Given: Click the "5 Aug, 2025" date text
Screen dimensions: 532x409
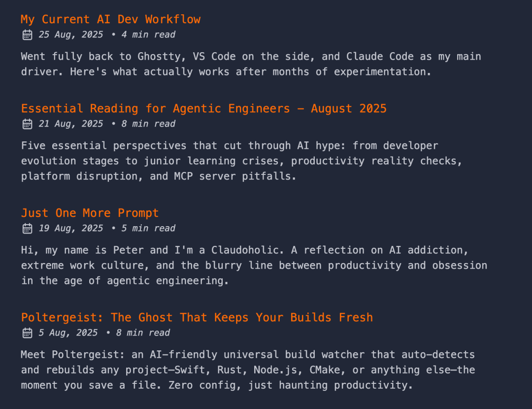Looking at the screenshot, I should pos(68,333).
